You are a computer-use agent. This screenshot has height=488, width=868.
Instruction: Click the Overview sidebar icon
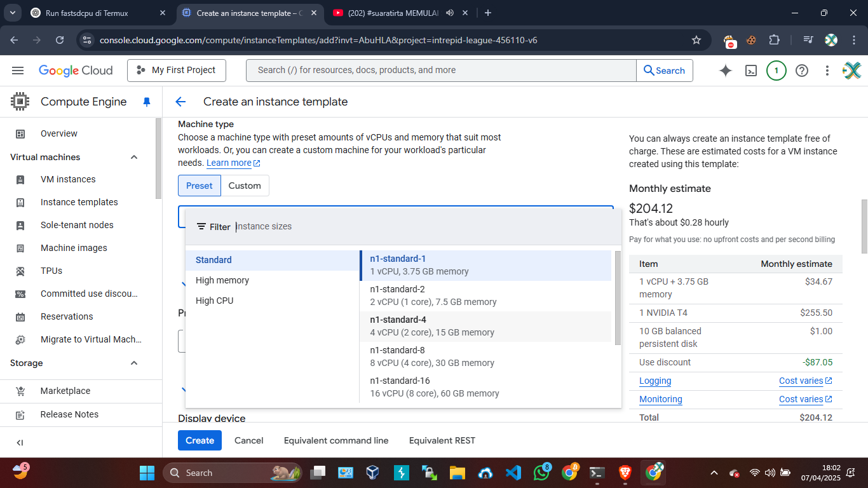[x=20, y=133]
